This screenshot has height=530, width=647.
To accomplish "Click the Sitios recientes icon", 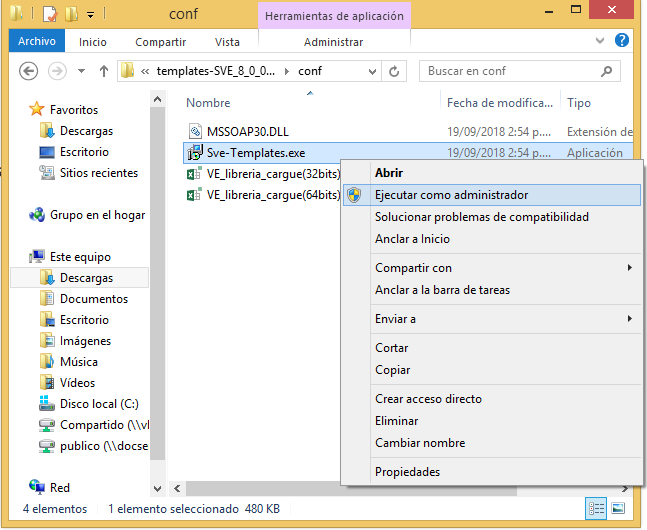I will [x=47, y=173].
